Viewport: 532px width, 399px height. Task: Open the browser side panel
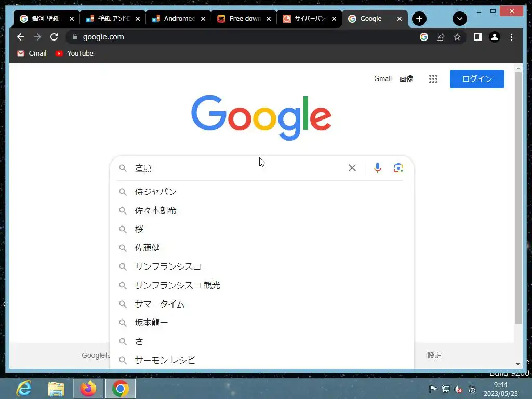coord(478,37)
